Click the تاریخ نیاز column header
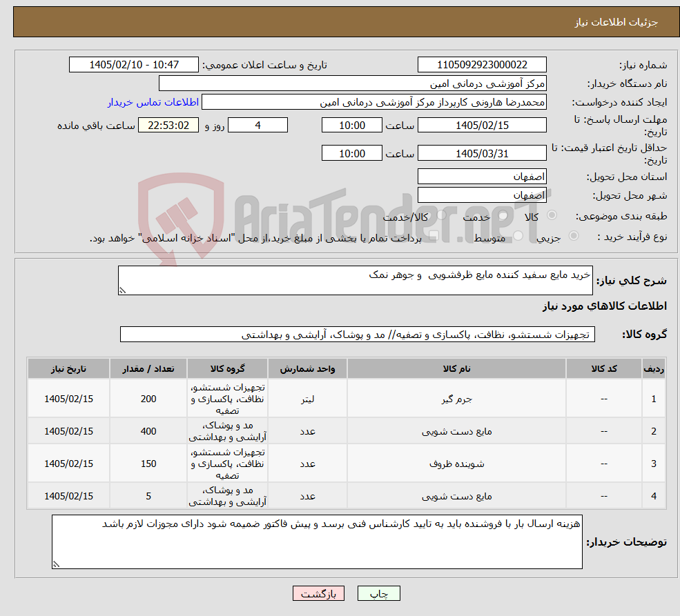Viewport: 680px width, 616px height. pyautogui.click(x=68, y=368)
